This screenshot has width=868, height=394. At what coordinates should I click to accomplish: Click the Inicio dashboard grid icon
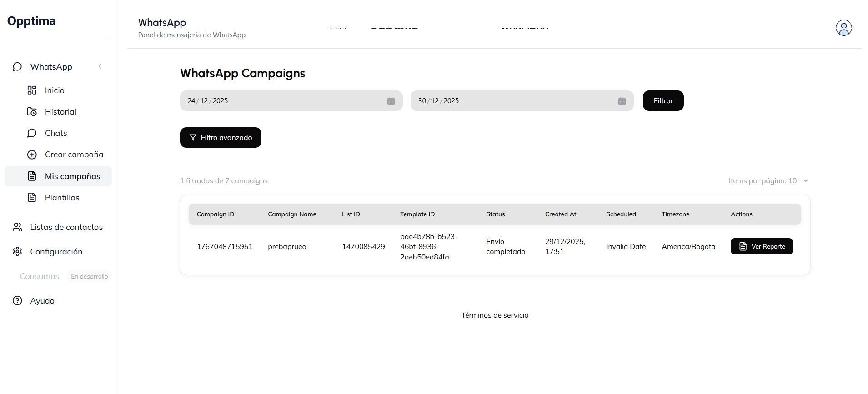pos(32,90)
